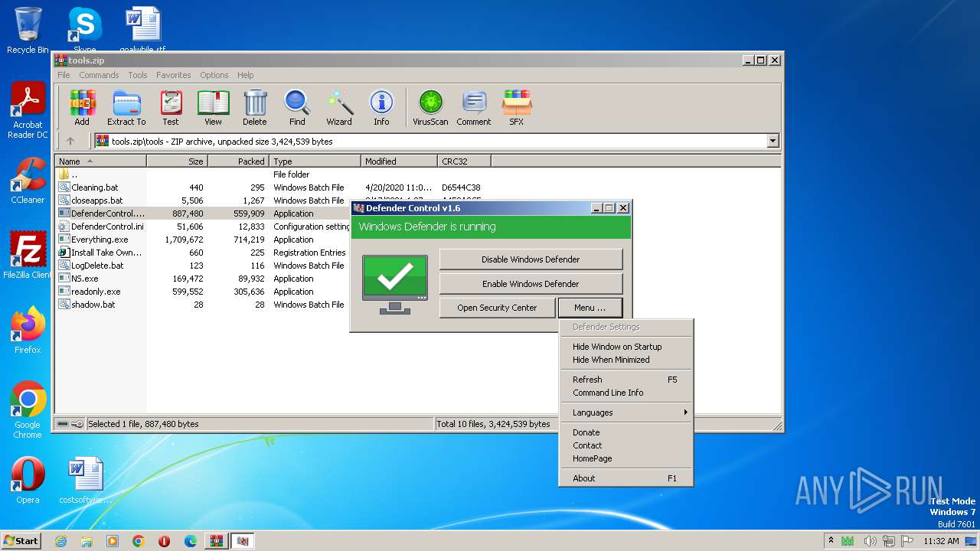Select closeapps.bat in file list
980x551 pixels.
[x=96, y=201]
